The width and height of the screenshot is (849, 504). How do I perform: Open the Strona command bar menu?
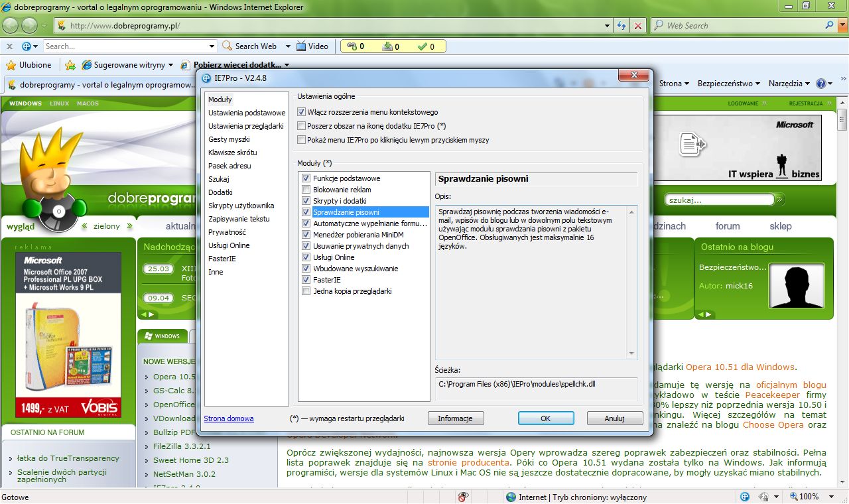pos(675,84)
